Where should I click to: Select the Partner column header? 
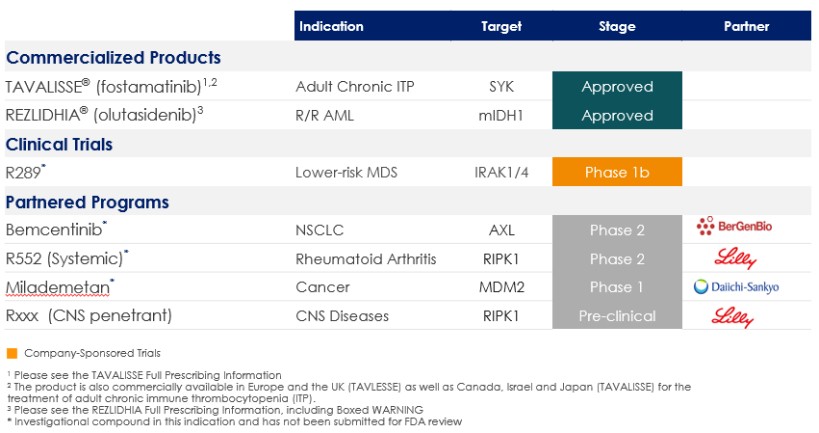746,26
